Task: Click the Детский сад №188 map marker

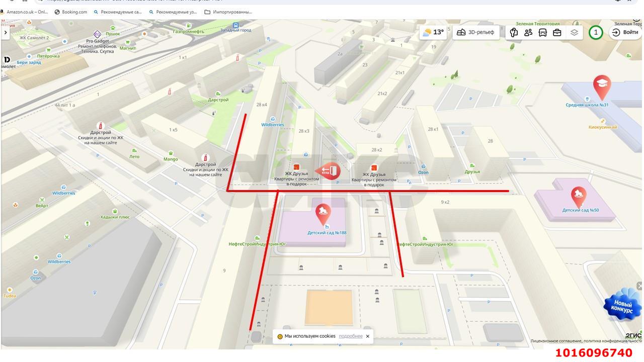Action: click(323, 215)
